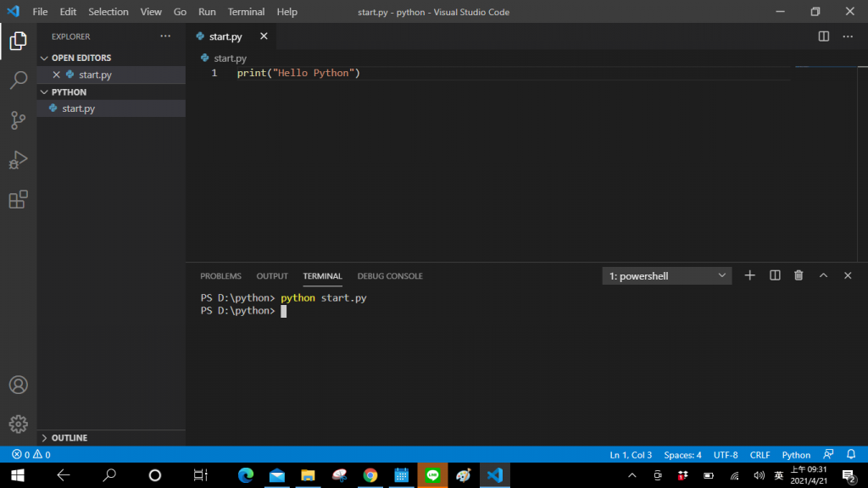Screen dimensions: 868x488
Task: Open the 1: powershell terminal dropdown
Action: 667,276
